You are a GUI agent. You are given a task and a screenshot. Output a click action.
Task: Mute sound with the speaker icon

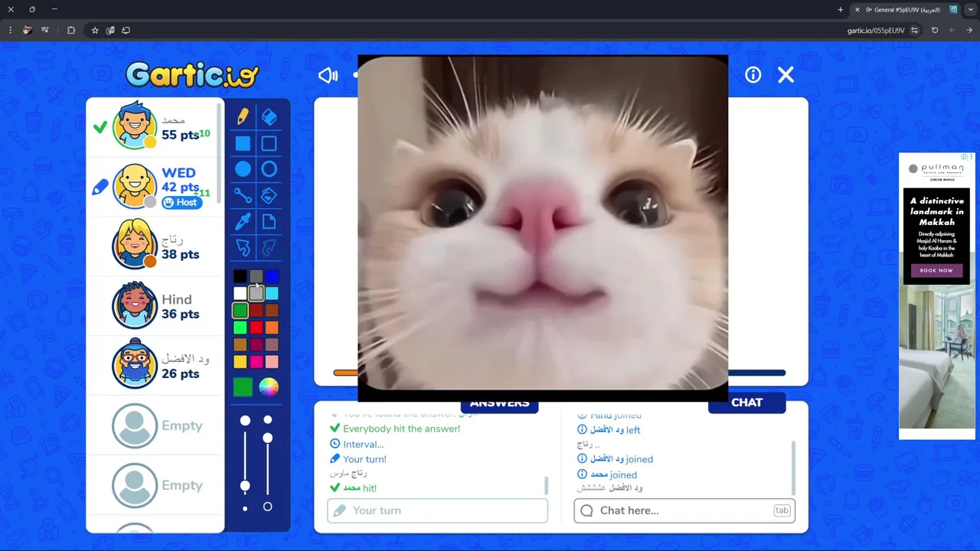tap(328, 75)
